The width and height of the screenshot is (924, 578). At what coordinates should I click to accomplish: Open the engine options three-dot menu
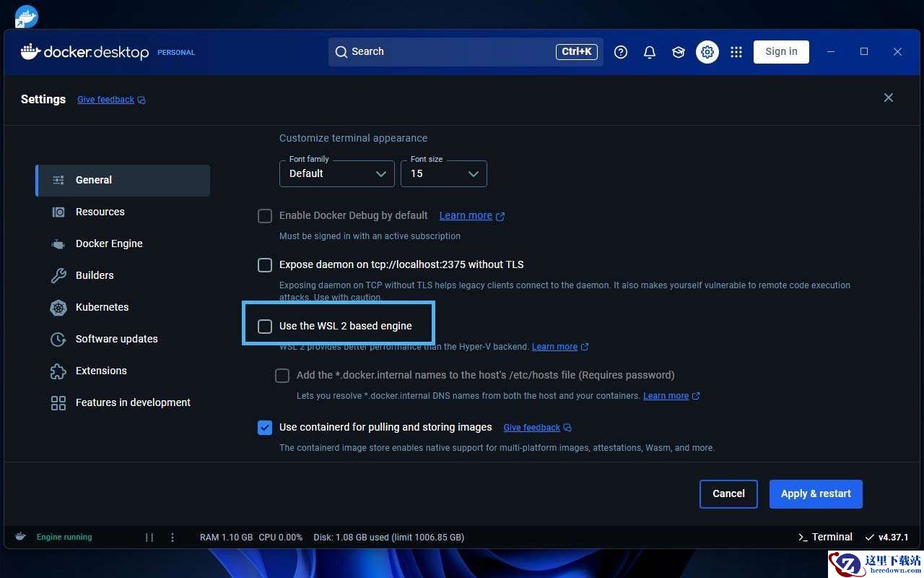click(173, 537)
